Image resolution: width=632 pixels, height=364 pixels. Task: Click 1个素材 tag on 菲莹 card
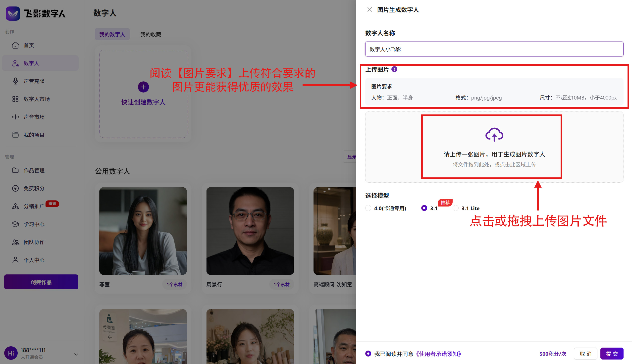click(x=174, y=284)
